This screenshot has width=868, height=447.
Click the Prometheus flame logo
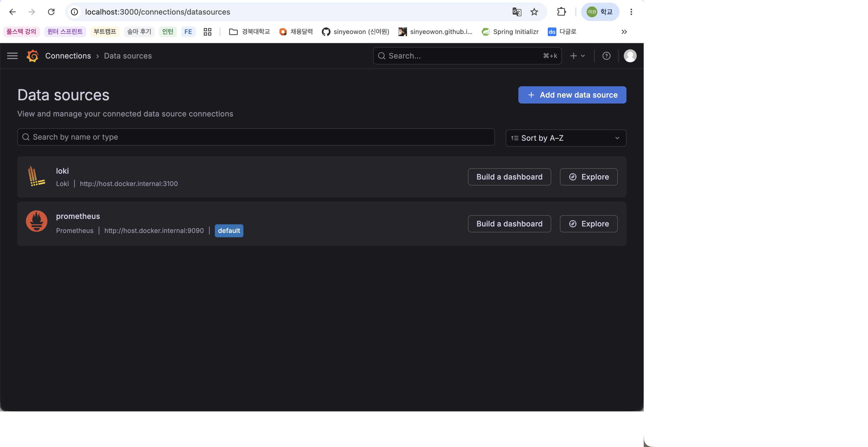tap(36, 221)
